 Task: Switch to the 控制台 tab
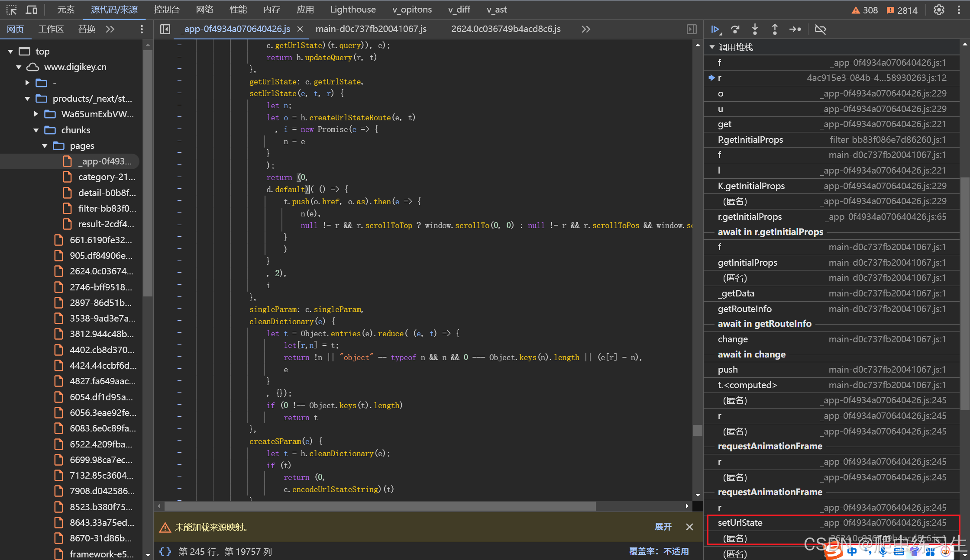click(x=167, y=10)
